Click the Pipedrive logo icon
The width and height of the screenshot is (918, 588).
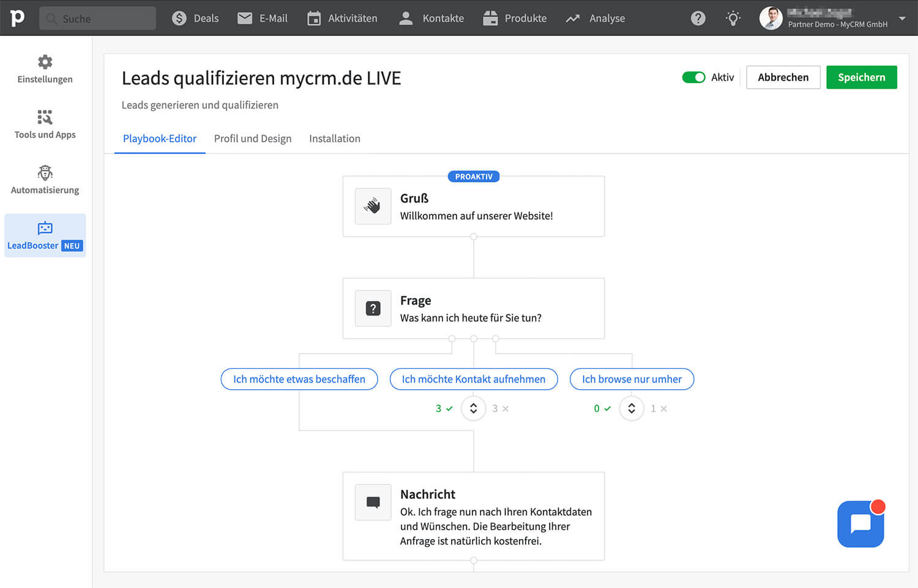(17, 18)
